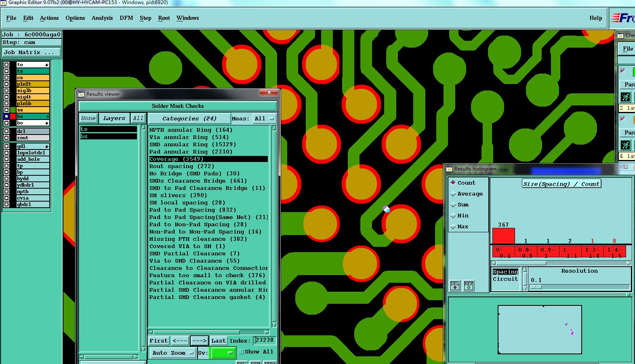Click categories list scroll down arrow
This screenshot has width=635, height=364.
pyautogui.click(x=275, y=324)
